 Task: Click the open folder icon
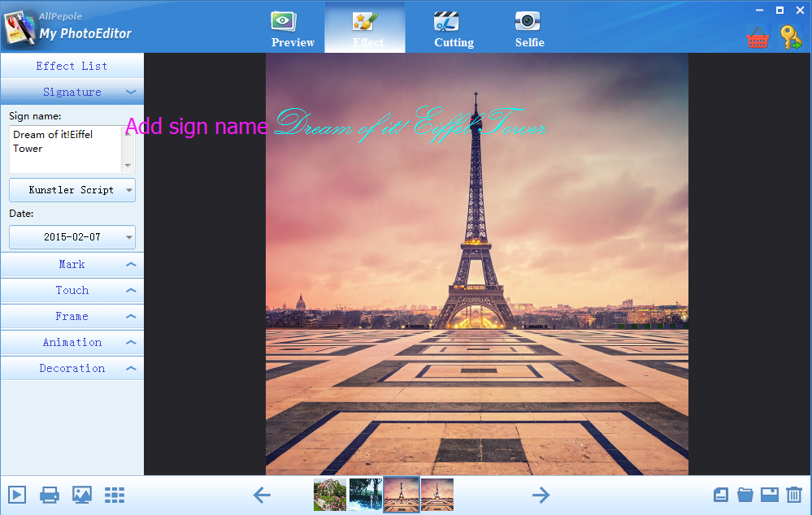[745, 495]
